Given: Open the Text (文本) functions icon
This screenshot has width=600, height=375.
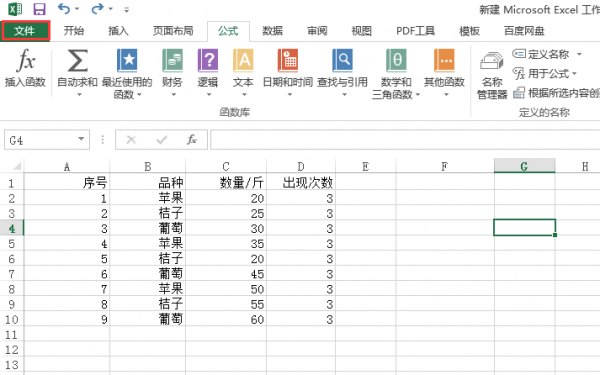Looking at the screenshot, I should pyautogui.click(x=243, y=60).
